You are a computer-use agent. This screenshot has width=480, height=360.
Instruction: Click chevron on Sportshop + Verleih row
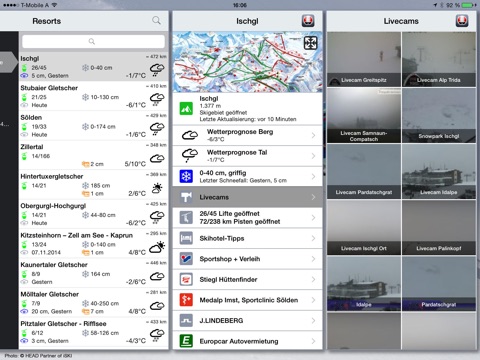[313, 259]
